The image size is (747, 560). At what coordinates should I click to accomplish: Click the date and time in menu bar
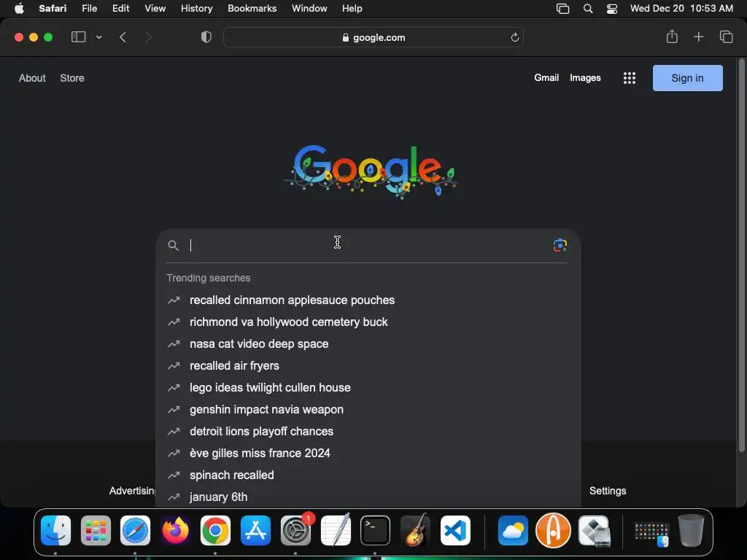pos(681,9)
